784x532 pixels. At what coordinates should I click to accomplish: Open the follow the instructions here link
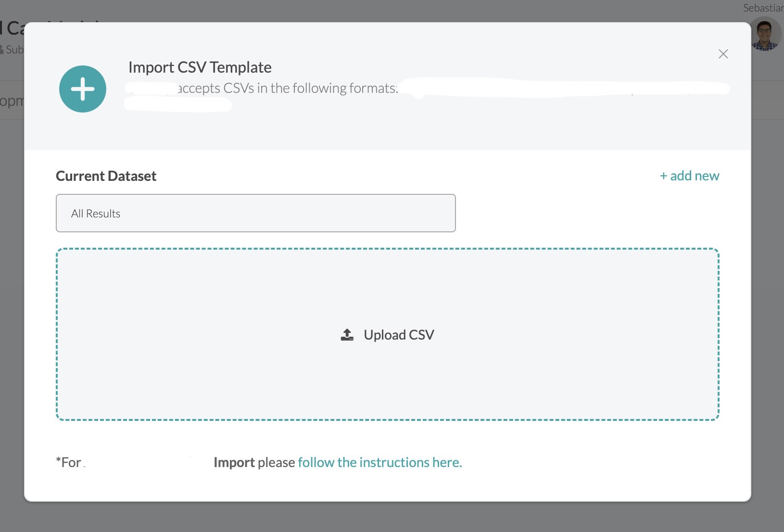pos(379,462)
